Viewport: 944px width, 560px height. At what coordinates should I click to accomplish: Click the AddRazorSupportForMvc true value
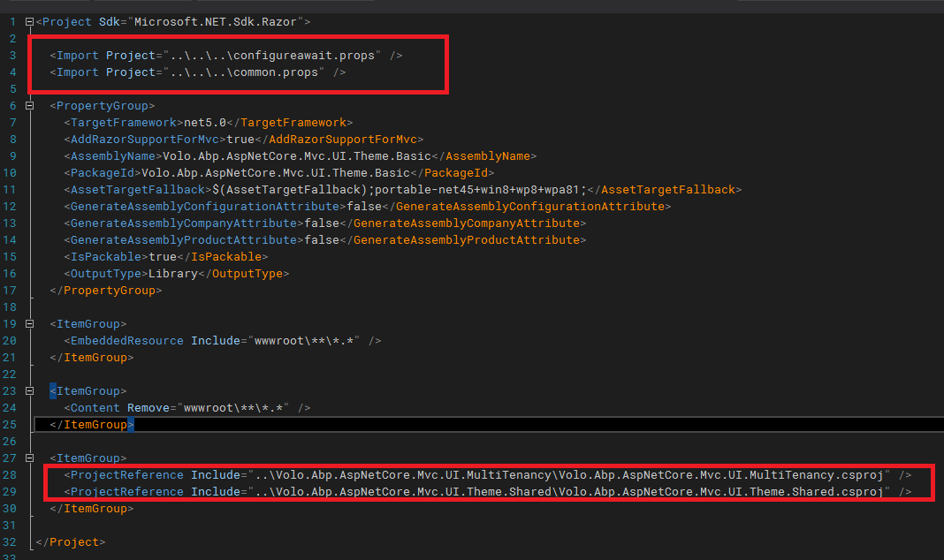[x=240, y=140]
